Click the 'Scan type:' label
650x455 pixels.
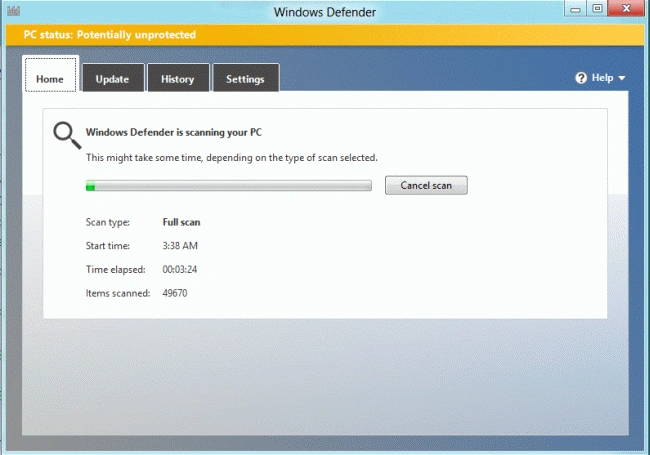tap(108, 223)
